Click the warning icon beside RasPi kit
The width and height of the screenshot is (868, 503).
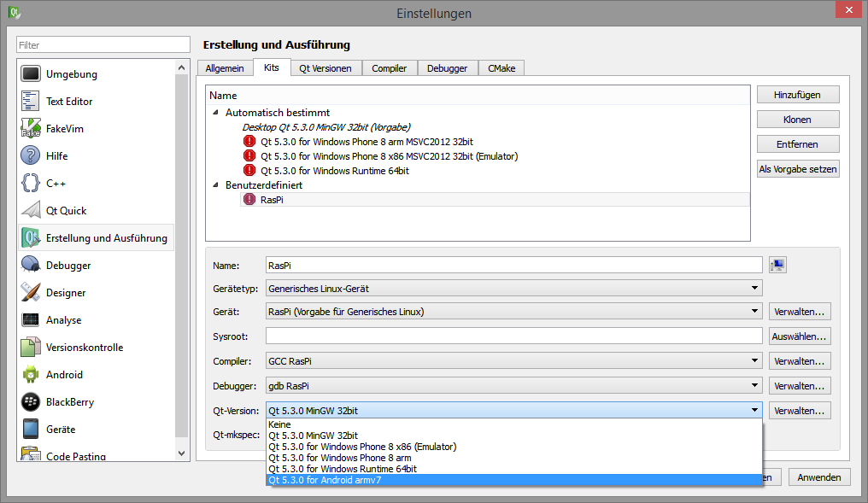249,199
